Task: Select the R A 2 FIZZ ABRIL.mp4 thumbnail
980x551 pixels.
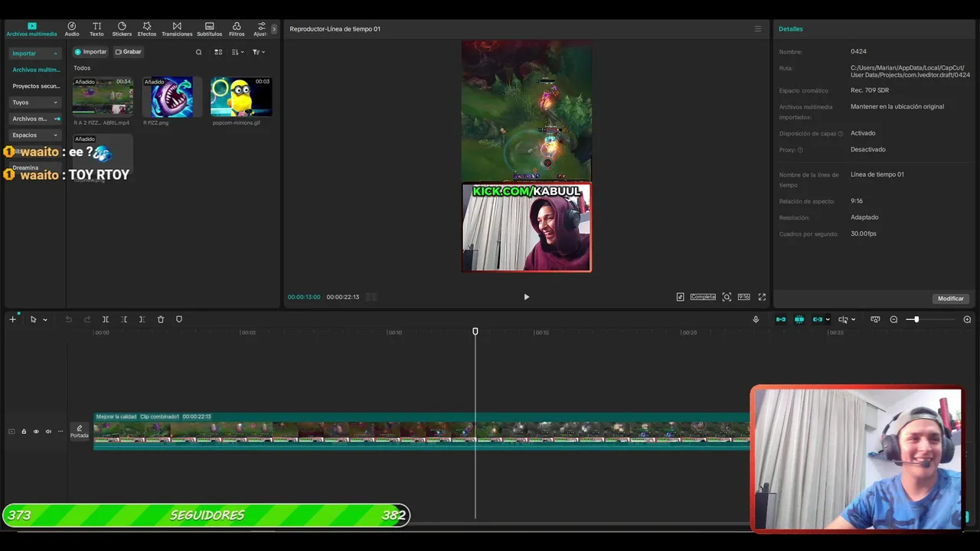Action: click(103, 96)
